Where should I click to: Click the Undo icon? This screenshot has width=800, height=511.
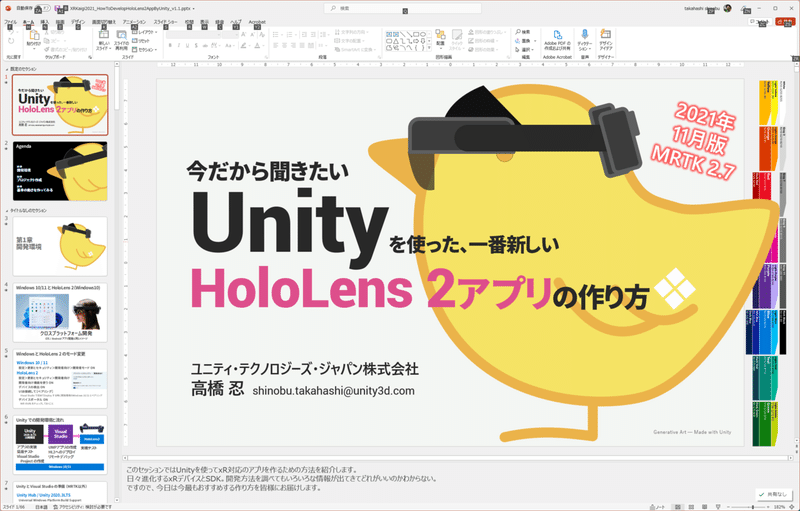(11, 32)
